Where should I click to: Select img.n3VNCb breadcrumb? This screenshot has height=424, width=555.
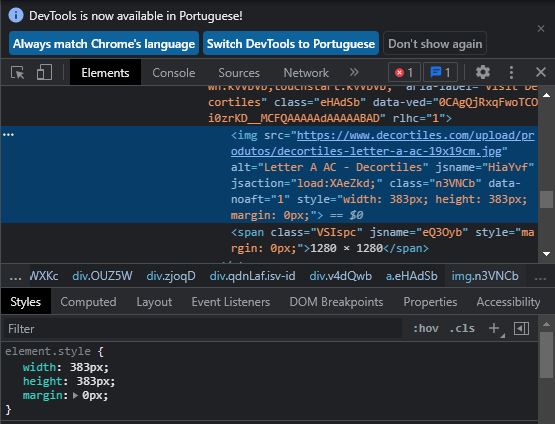coord(485,276)
